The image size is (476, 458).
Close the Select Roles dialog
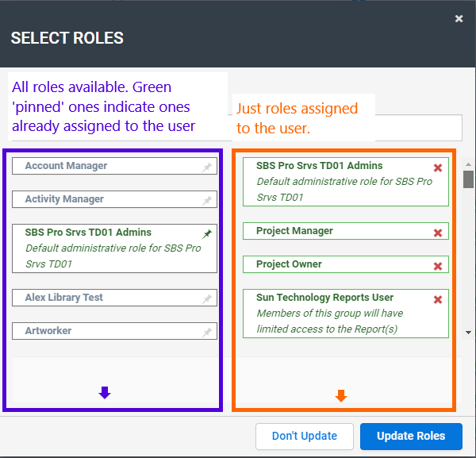click(x=459, y=19)
